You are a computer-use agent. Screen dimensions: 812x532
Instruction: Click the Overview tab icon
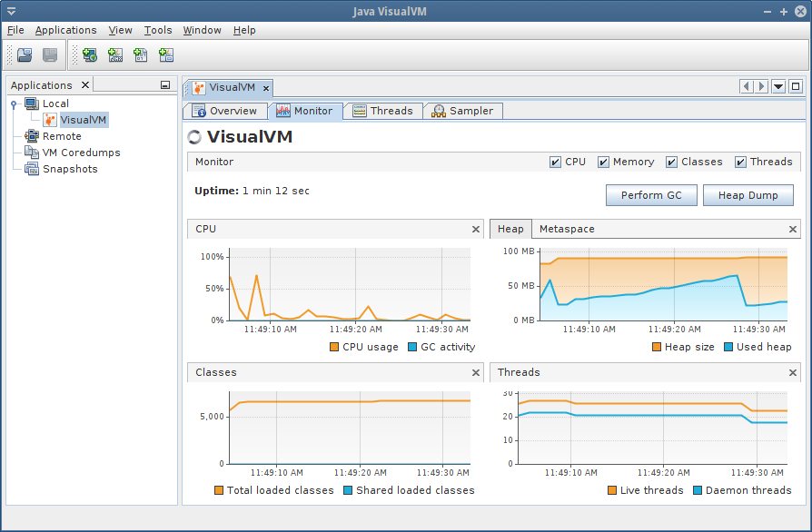[199, 111]
